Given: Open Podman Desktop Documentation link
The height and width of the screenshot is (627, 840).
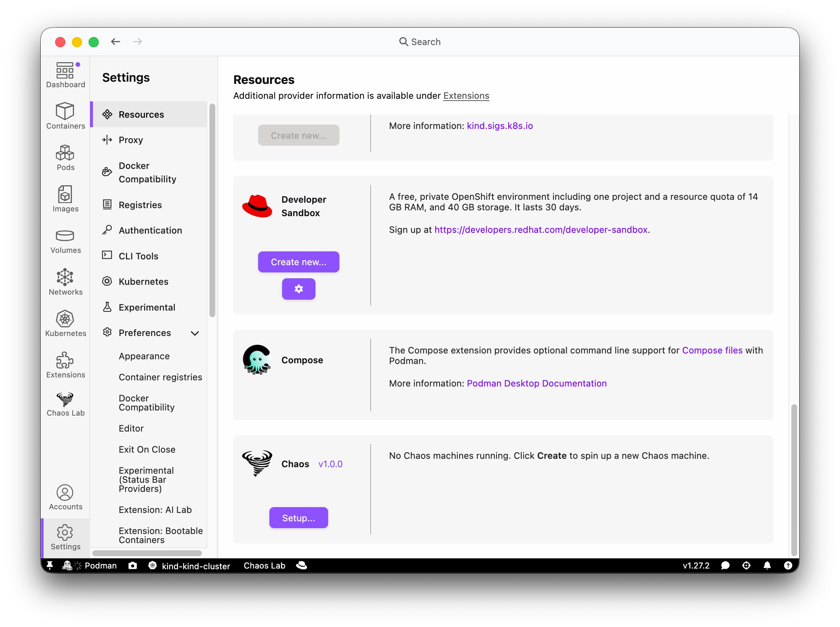Looking at the screenshot, I should (x=537, y=383).
